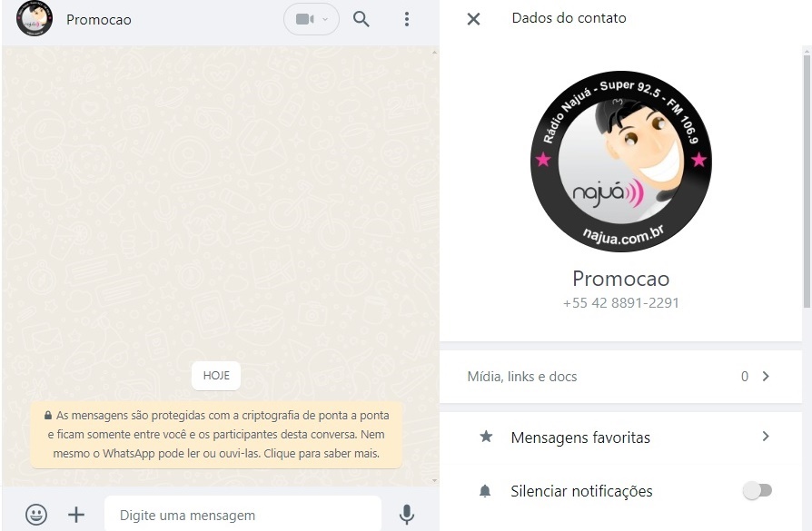Focus the Digite uma mensagem field

coord(241,515)
